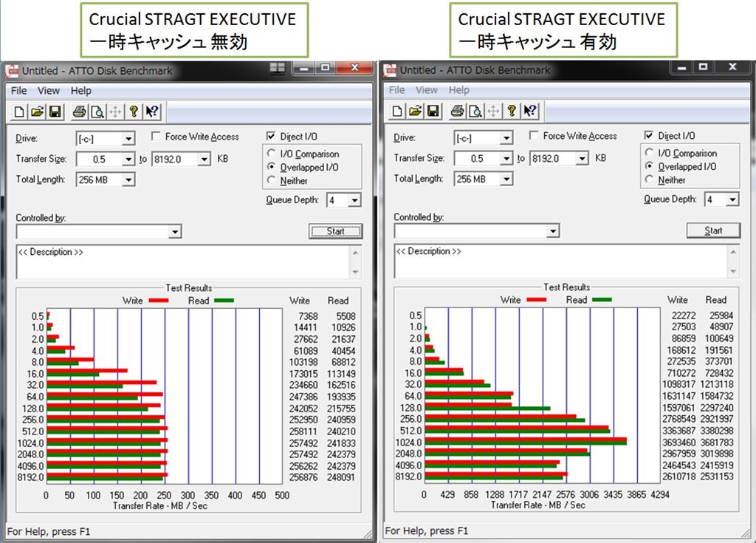Screen dimensions: 756x543
Task: Open Drive dropdown in left window
Action: point(128,139)
